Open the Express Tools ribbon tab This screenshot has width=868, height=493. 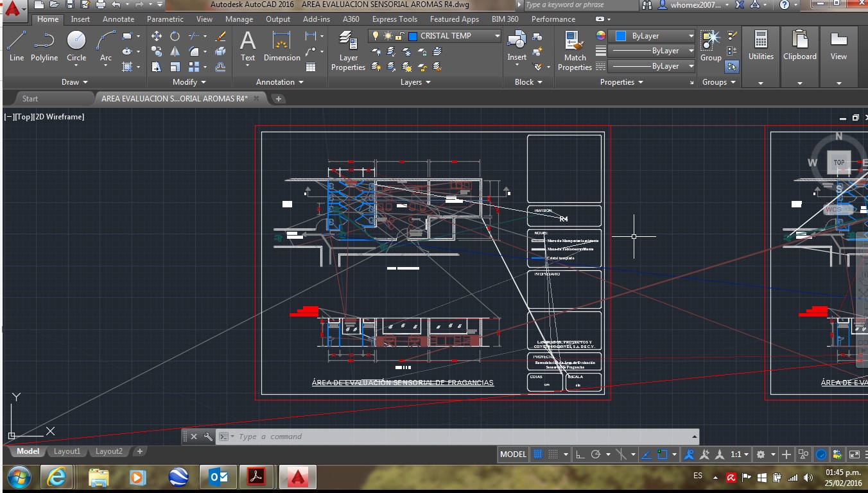[x=395, y=19]
